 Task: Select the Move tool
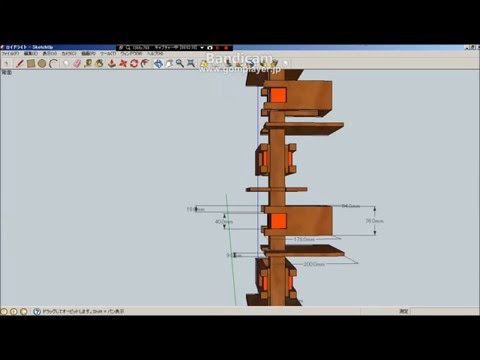click(123, 63)
